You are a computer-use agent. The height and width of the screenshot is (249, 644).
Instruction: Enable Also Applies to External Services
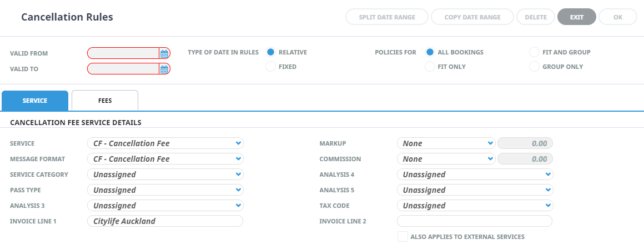pyautogui.click(x=402, y=237)
